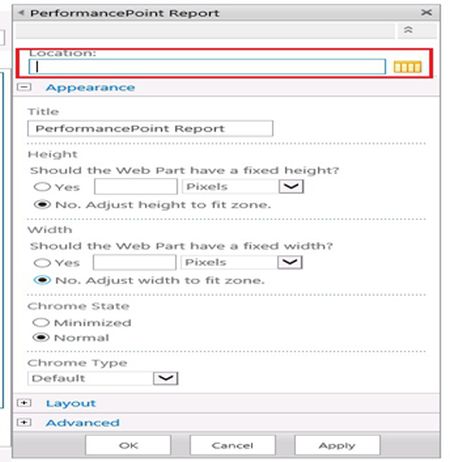This screenshot has width=450, height=462.
Task: Select Yes for fixed width
Action: click(42, 263)
